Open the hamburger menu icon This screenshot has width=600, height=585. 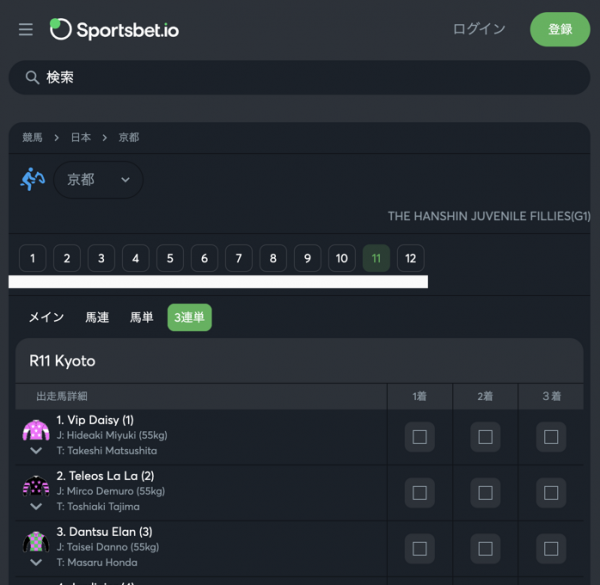point(26,29)
